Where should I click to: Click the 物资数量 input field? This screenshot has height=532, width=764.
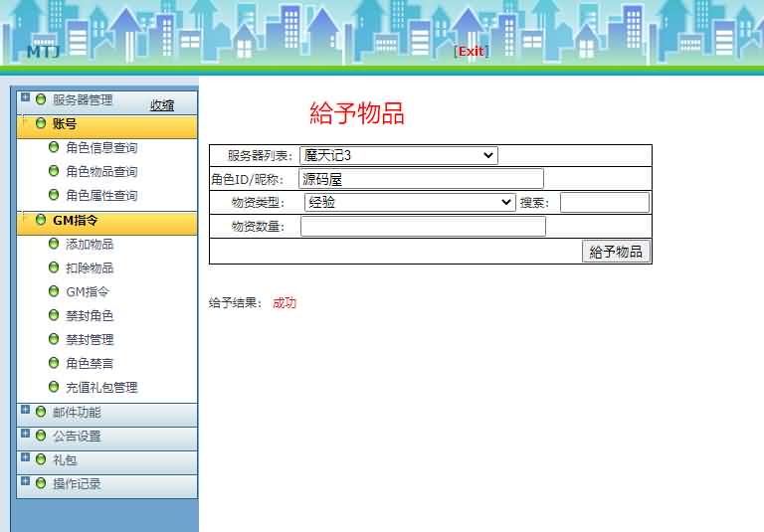423,227
